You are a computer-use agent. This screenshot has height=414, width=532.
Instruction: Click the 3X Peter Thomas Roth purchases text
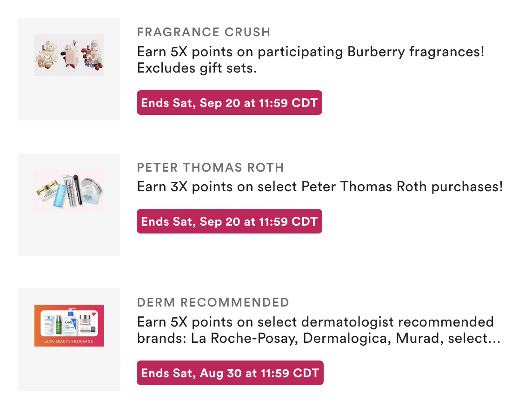click(x=320, y=187)
